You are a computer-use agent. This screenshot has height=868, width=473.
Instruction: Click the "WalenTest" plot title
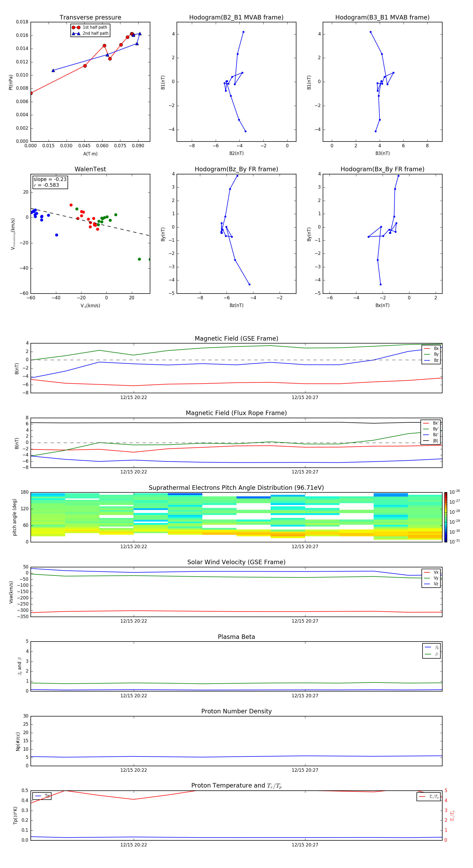pyautogui.click(x=90, y=169)
